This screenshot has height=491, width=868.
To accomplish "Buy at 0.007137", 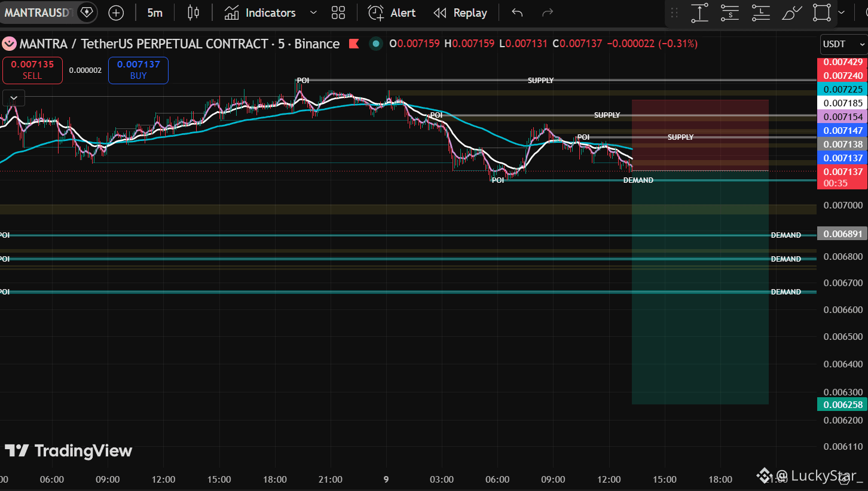I will pos(138,70).
